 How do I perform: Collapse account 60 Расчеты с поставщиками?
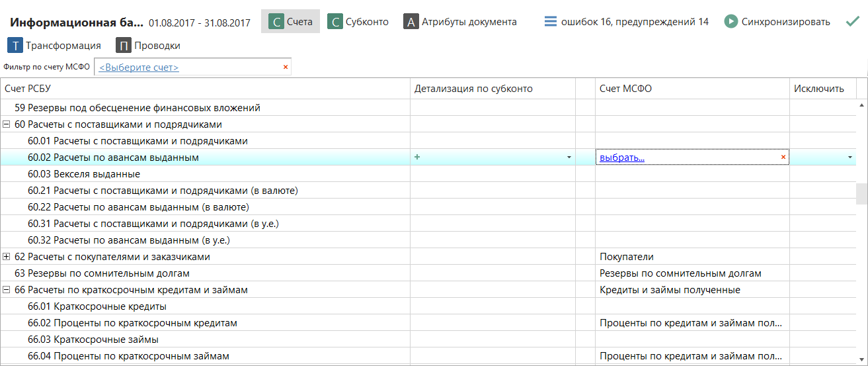click(x=7, y=124)
